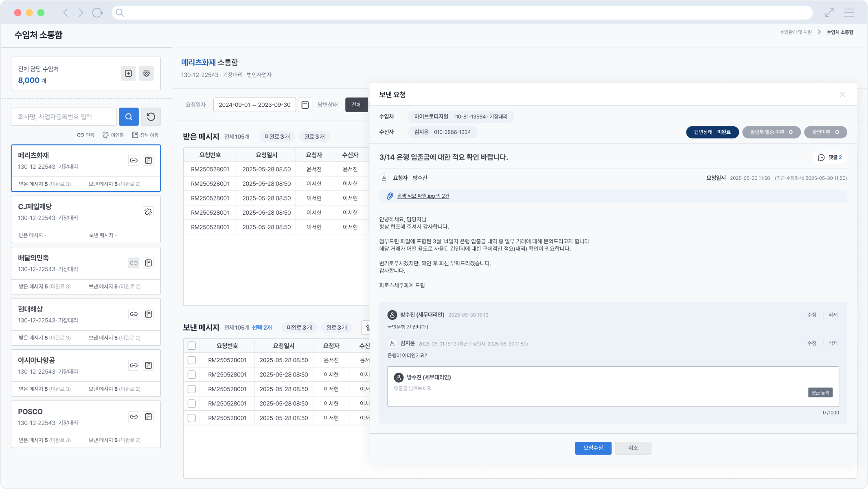Close the 보낸 요청 panel
868x489 pixels.
842,95
